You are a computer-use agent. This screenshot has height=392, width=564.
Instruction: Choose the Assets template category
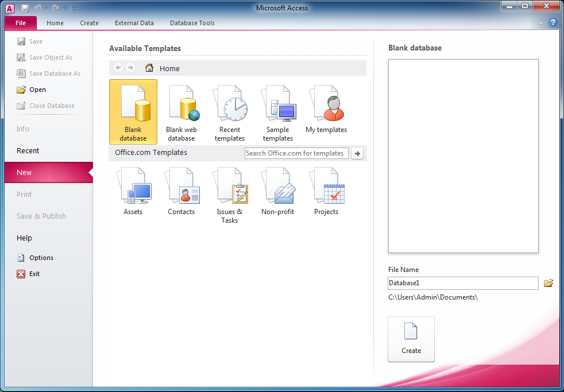(133, 192)
